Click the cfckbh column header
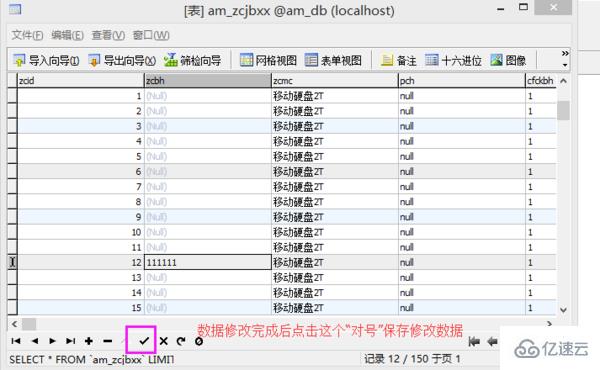Screen dimensions: 600x370 (541, 81)
